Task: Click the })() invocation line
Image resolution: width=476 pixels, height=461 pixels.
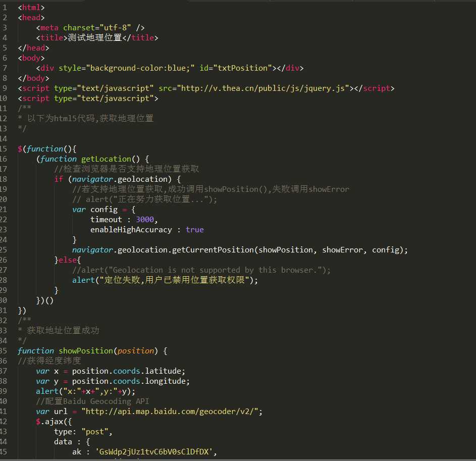Action: (45, 300)
